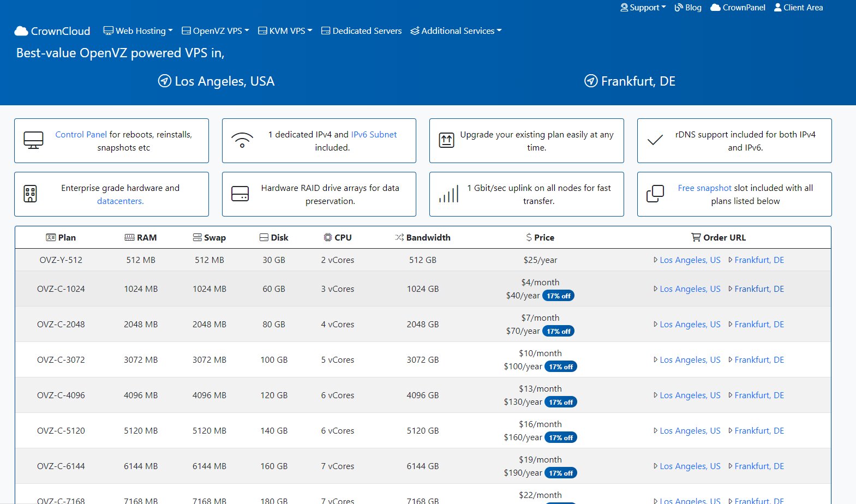Screen dimensions: 856x504
Task: Click the RAM column header
Action: tap(141, 238)
